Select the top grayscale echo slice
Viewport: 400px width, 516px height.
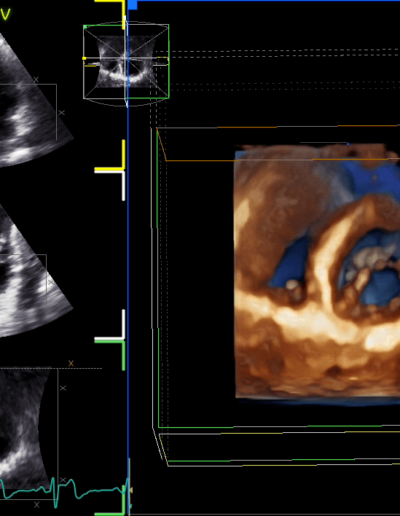(x=32, y=100)
